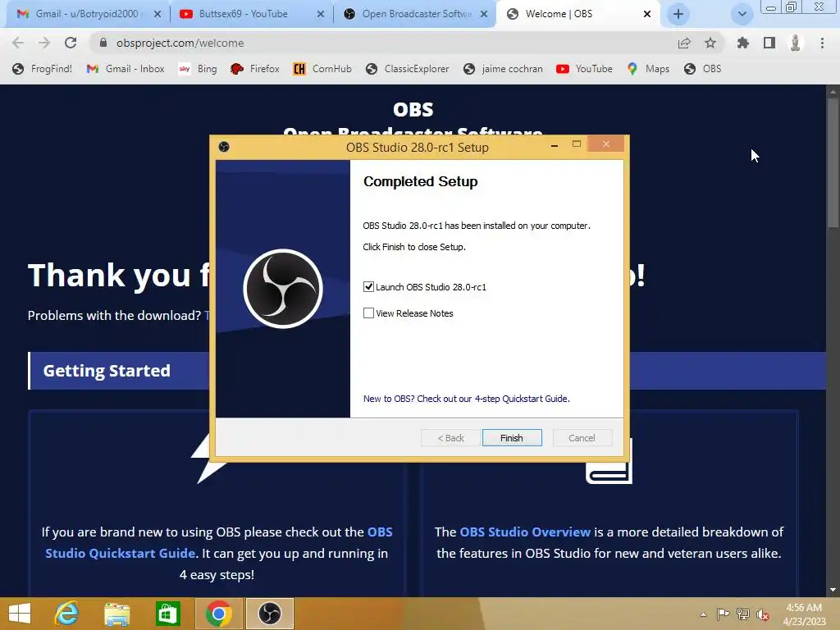Switch to Buttsex69 YouTube tab
The image size is (840, 630).
(x=243, y=14)
